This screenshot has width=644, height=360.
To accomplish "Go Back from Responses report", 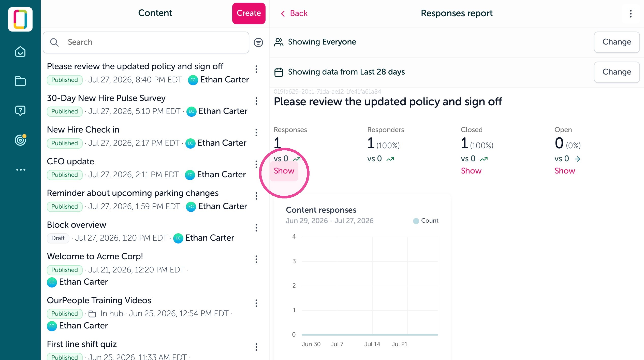I will 294,13.
